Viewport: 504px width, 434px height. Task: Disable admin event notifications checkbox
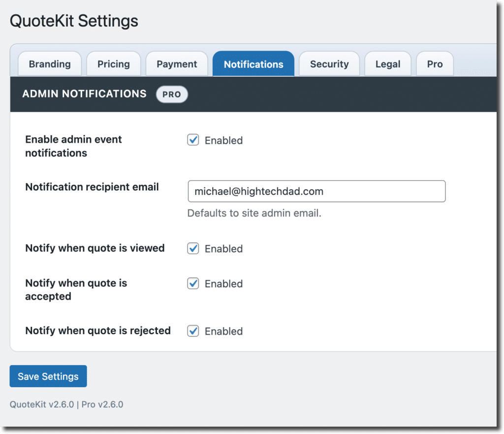(193, 140)
